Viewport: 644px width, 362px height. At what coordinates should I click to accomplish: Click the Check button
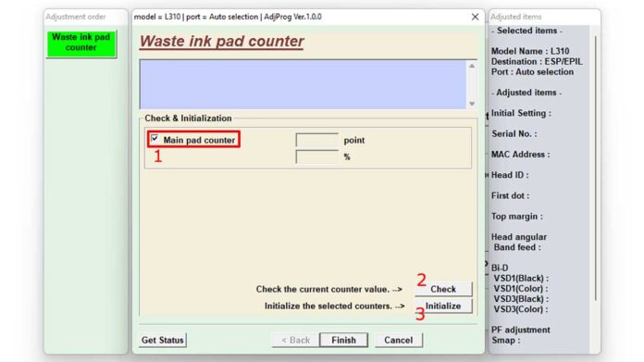point(443,289)
